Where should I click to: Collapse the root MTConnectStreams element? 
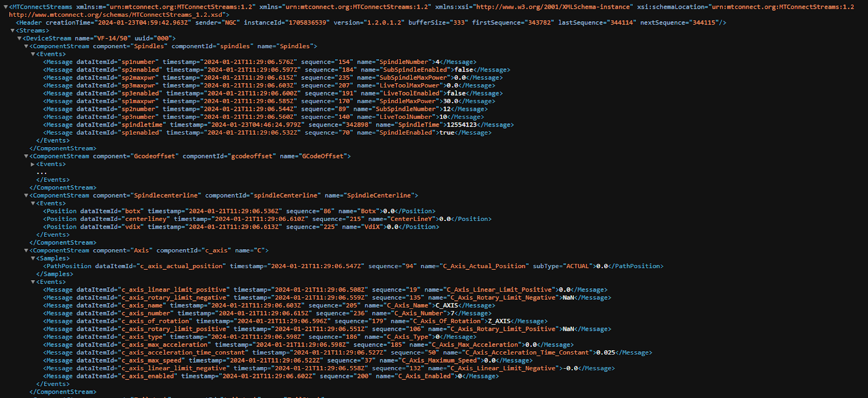point(5,7)
